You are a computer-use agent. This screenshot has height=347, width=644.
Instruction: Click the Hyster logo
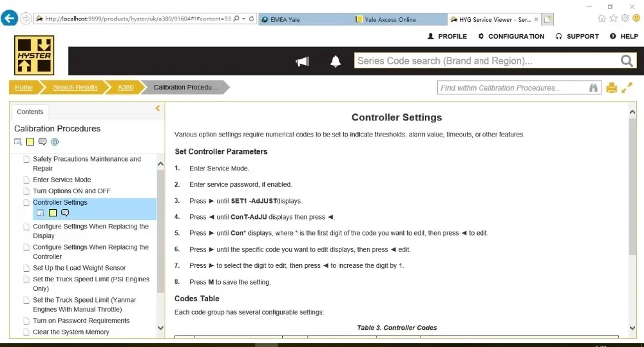(34, 55)
